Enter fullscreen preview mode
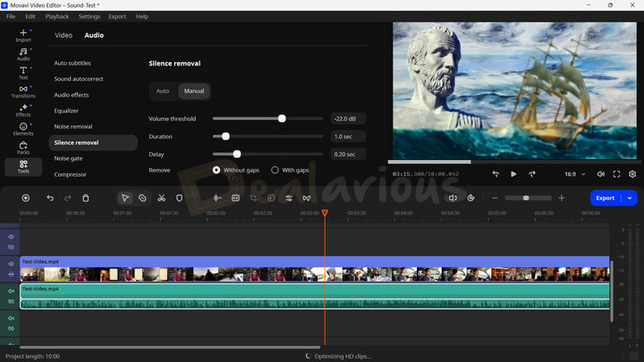Screen dimensions: 644x362 point(616,174)
